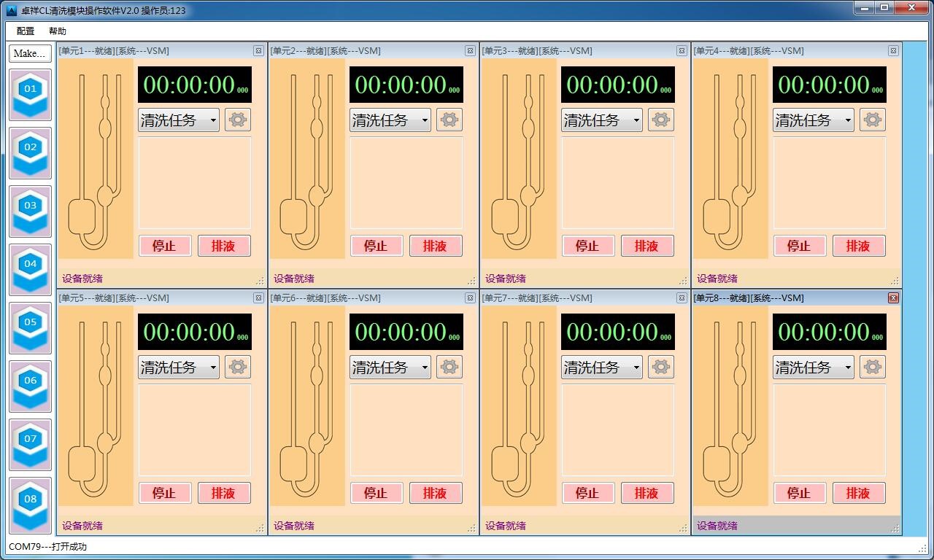The image size is (934, 560).
Task: Click the unit 01 hexagon icon in sidebar
Action: pos(30,94)
